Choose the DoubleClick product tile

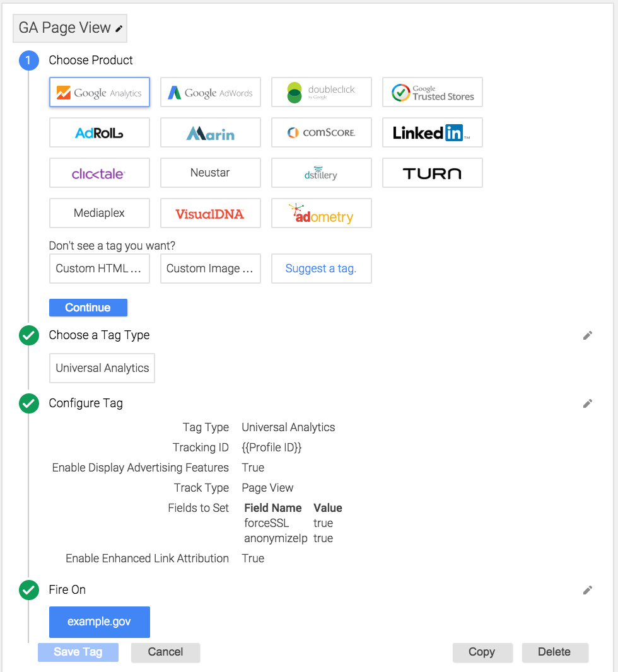pyautogui.click(x=322, y=92)
